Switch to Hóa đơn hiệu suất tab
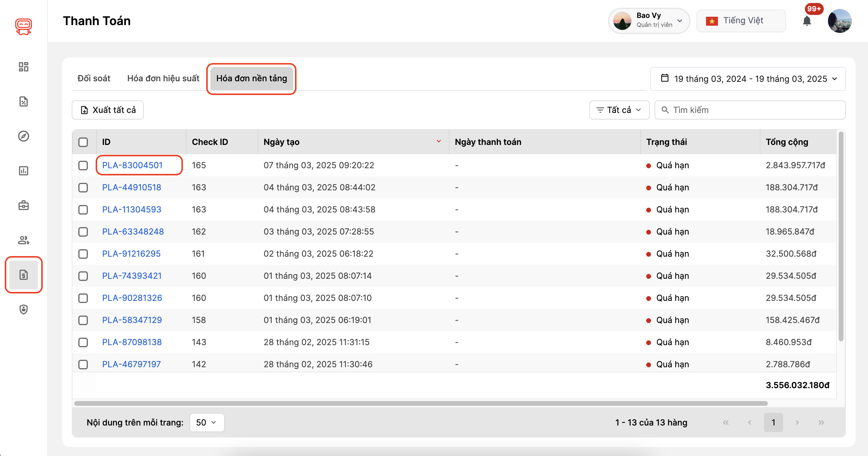 (163, 78)
